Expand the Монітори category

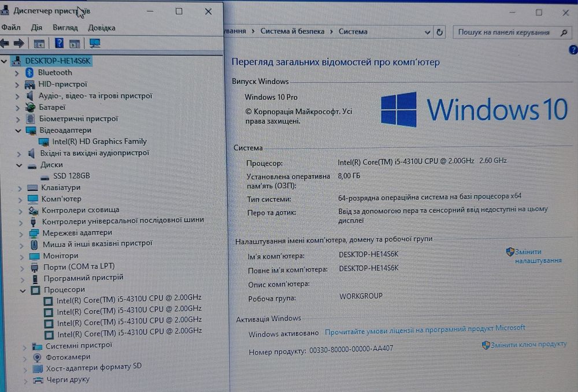coord(22,256)
